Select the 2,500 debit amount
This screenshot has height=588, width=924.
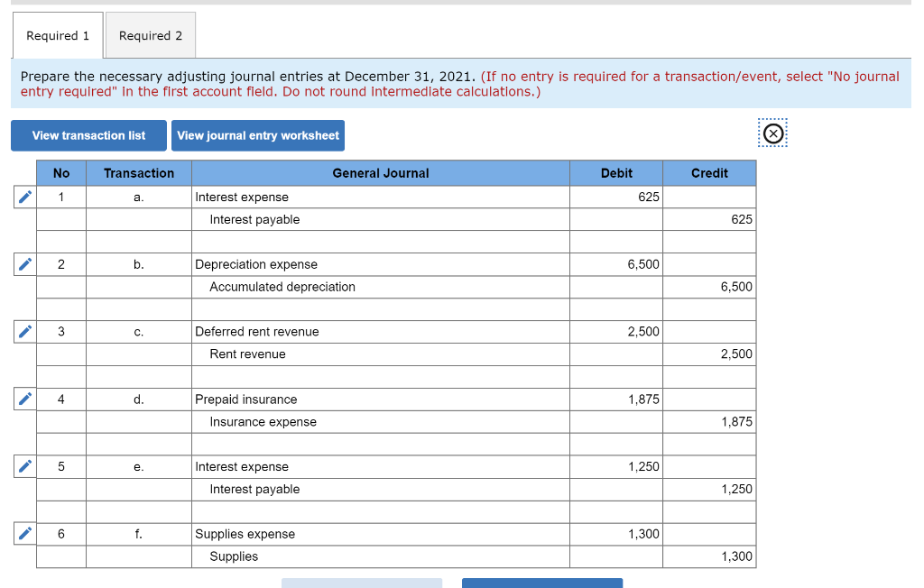click(x=616, y=332)
